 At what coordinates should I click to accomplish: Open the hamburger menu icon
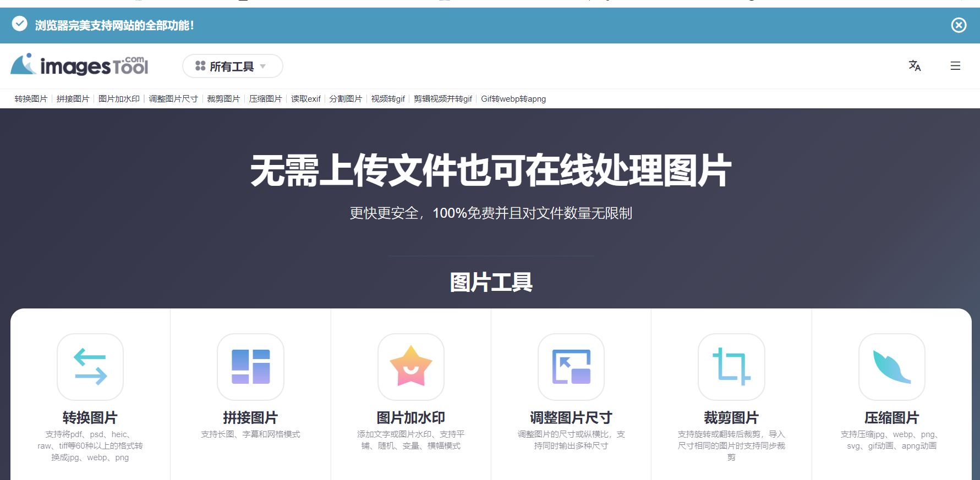[x=955, y=66]
